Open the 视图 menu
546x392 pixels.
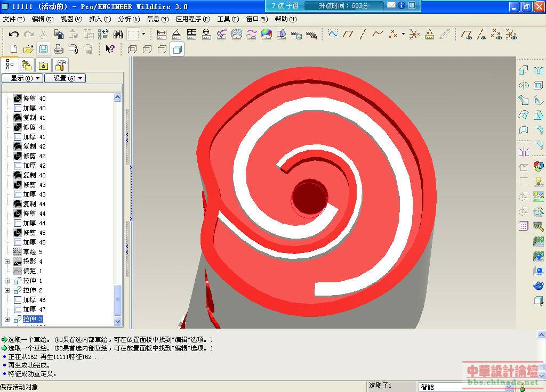point(71,19)
